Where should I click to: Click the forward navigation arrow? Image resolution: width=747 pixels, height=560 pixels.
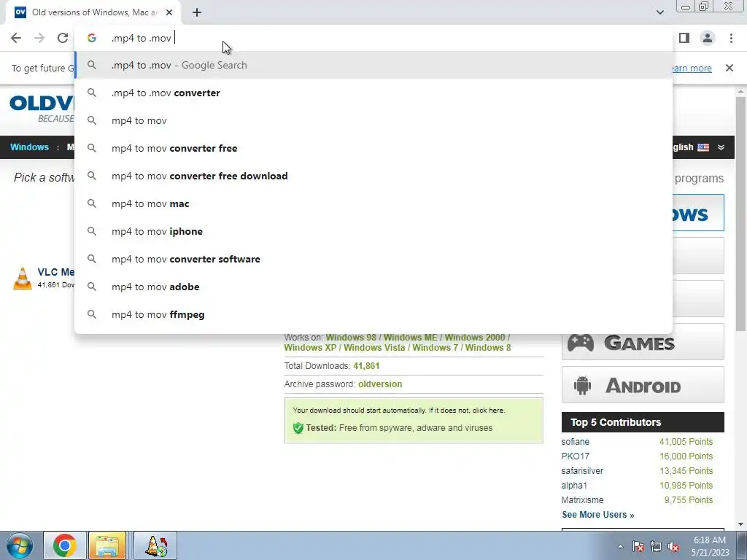(x=39, y=38)
